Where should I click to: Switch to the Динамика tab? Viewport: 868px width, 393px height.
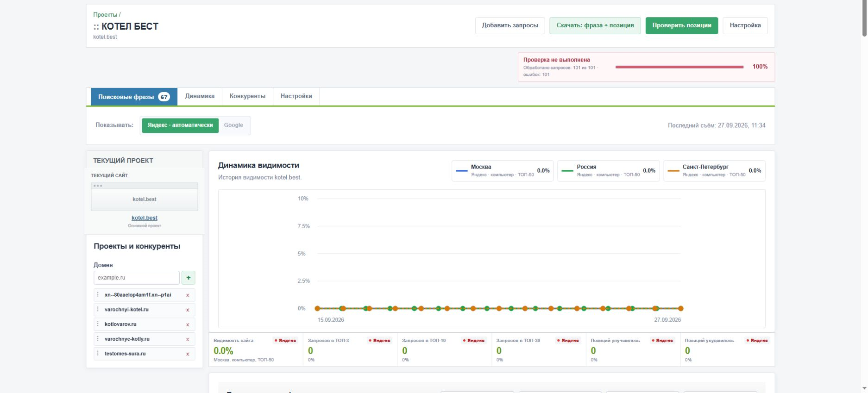pos(200,96)
